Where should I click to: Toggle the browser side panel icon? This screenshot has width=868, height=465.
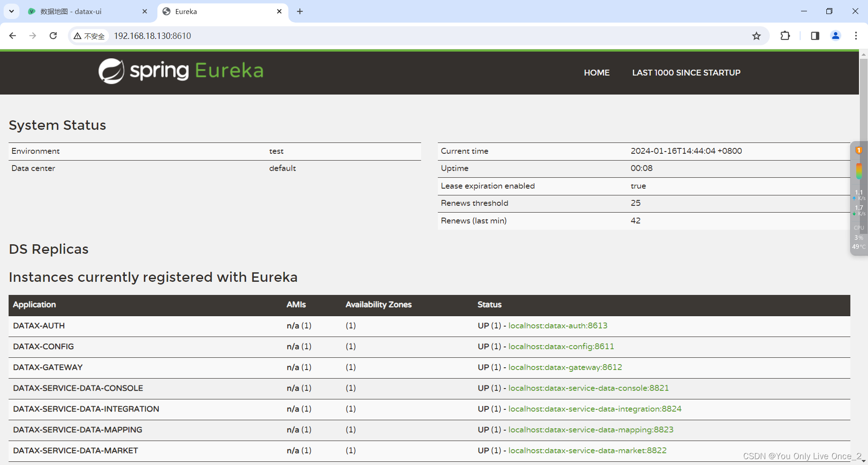(x=815, y=36)
